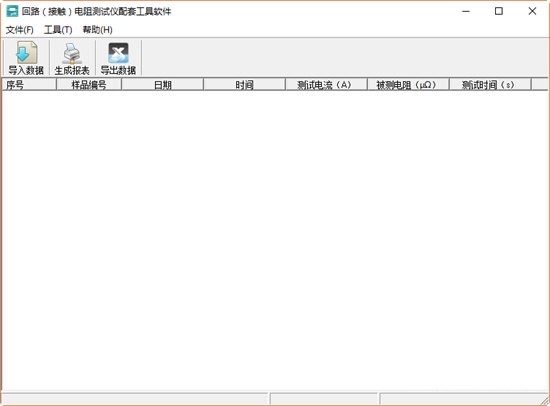Screen dimensions: 550x406
Task: Click the empty data list area
Action: [275, 240]
